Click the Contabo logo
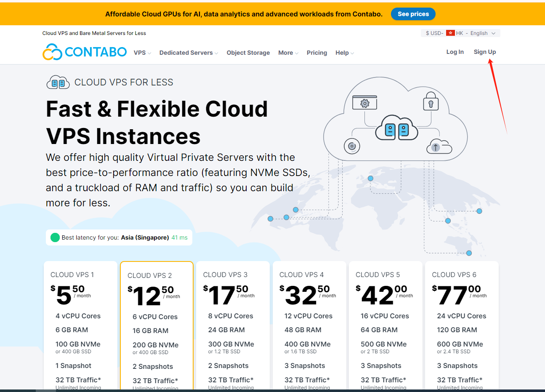 (x=85, y=52)
